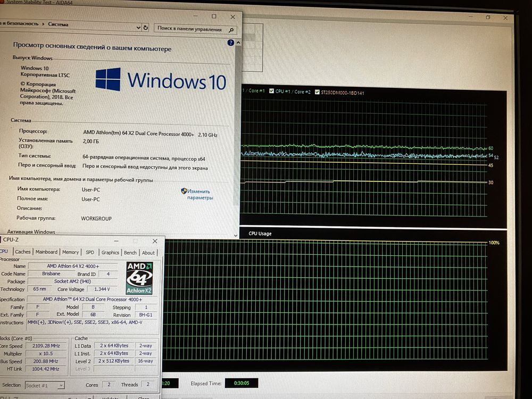Image resolution: width=532 pixels, height=399 pixels.
Task: Click the Technology 65 nm value
Action: pyautogui.click(x=40, y=289)
